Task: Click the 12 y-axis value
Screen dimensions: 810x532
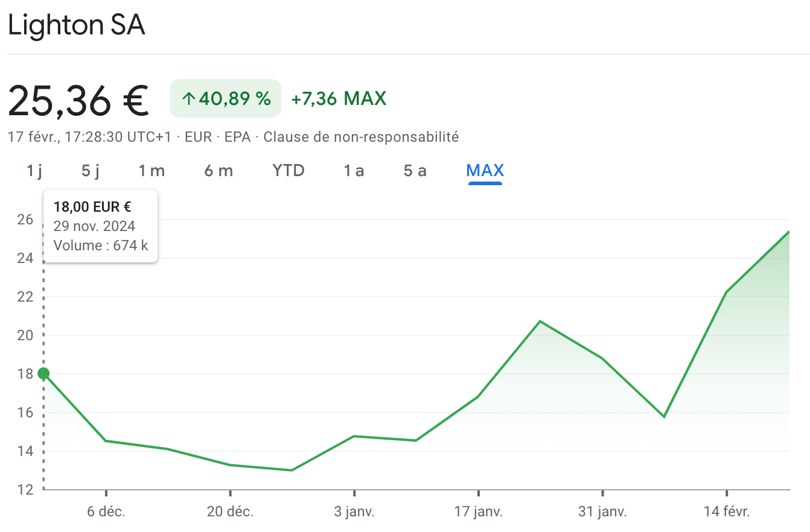Action: click(25, 489)
